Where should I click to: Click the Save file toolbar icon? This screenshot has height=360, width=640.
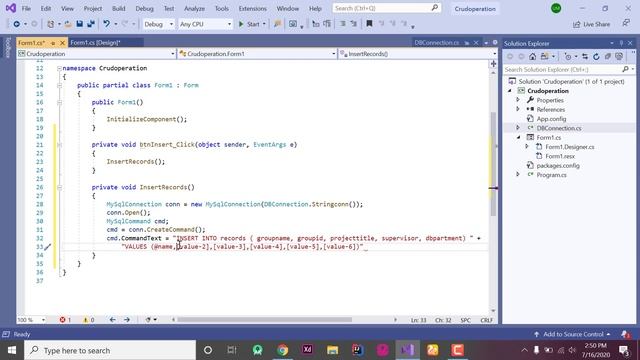coord(80,24)
